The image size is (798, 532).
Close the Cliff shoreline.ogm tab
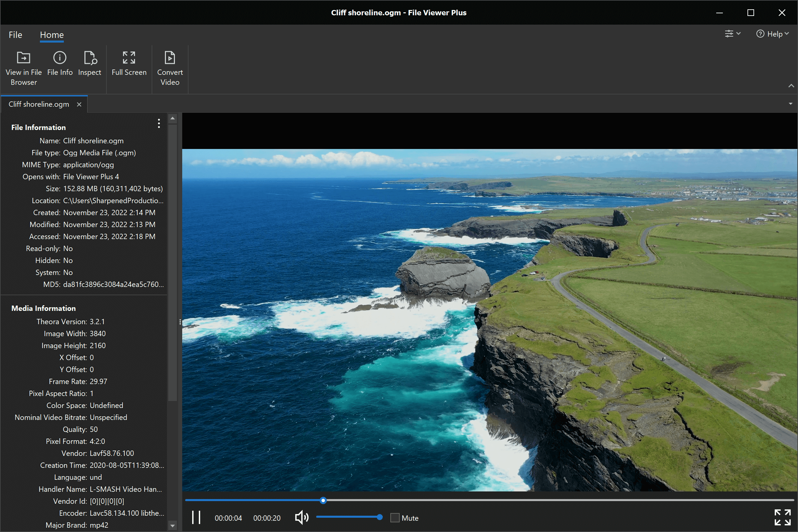(79, 104)
